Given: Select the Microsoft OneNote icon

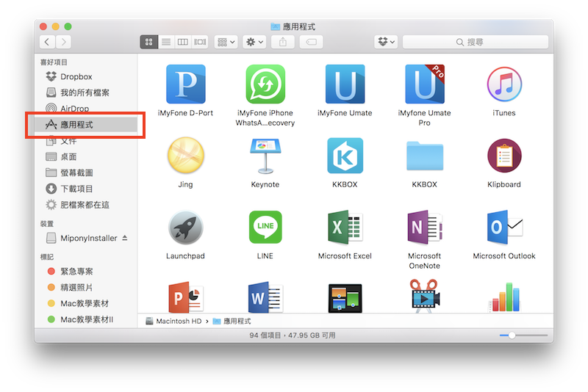Looking at the screenshot, I should pos(425,228).
